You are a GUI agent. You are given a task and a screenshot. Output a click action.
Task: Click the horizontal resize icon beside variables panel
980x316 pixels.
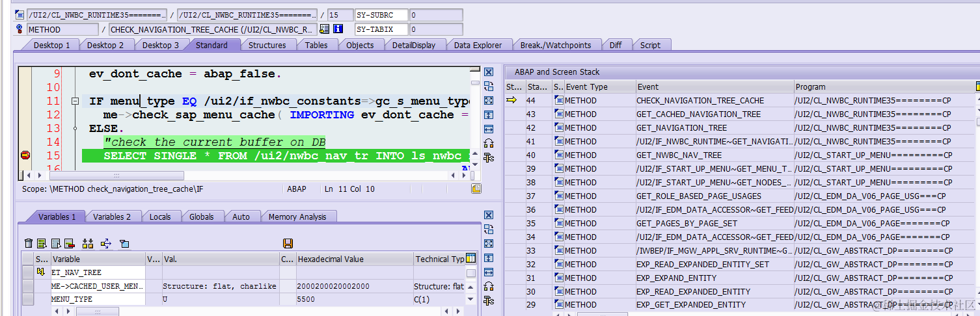[x=489, y=272]
